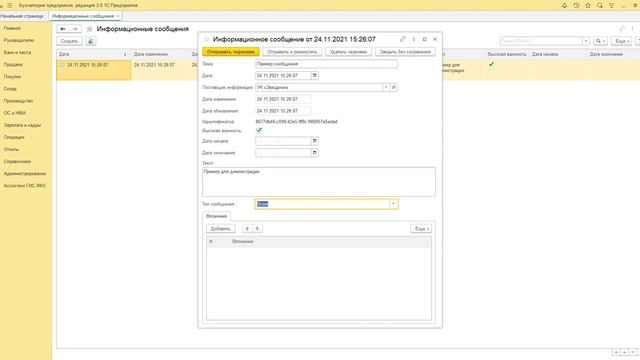Expand Поставщик информации dropdown
Viewport: 640px width, 360px height.
point(386,87)
